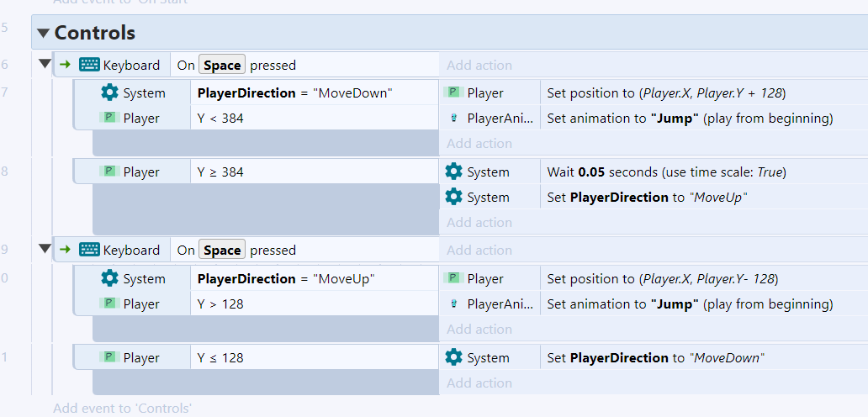Click Player icon beside Y ≥ 384 condition
Image resolution: width=868 pixels, height=417 pixels.
tap(109, 172)
